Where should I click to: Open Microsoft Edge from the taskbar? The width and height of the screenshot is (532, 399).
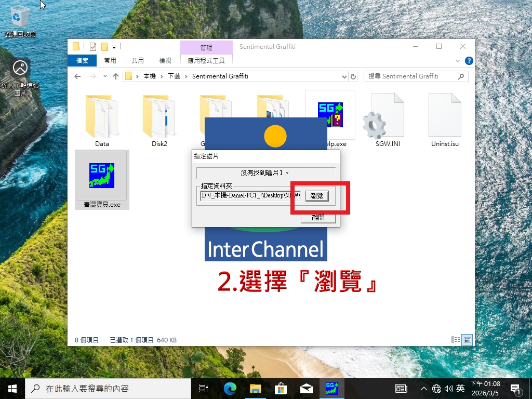tap(230, 388)
